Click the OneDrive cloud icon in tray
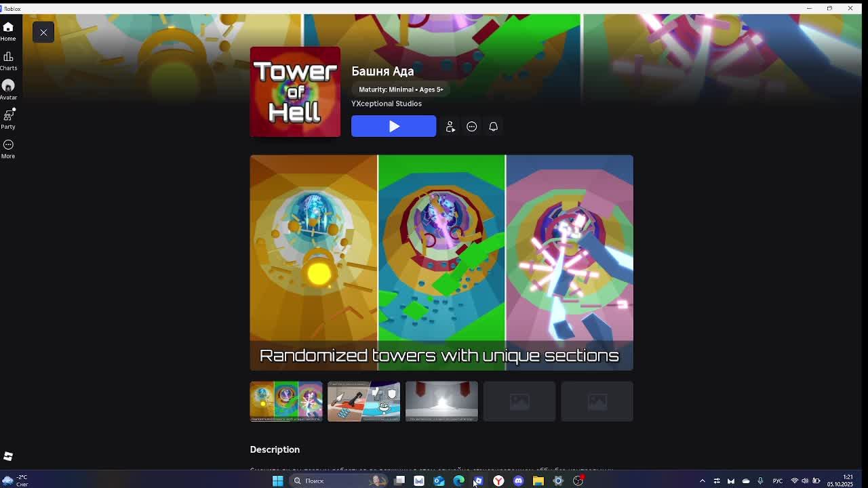868x488 pixels. tap(746, 481)
